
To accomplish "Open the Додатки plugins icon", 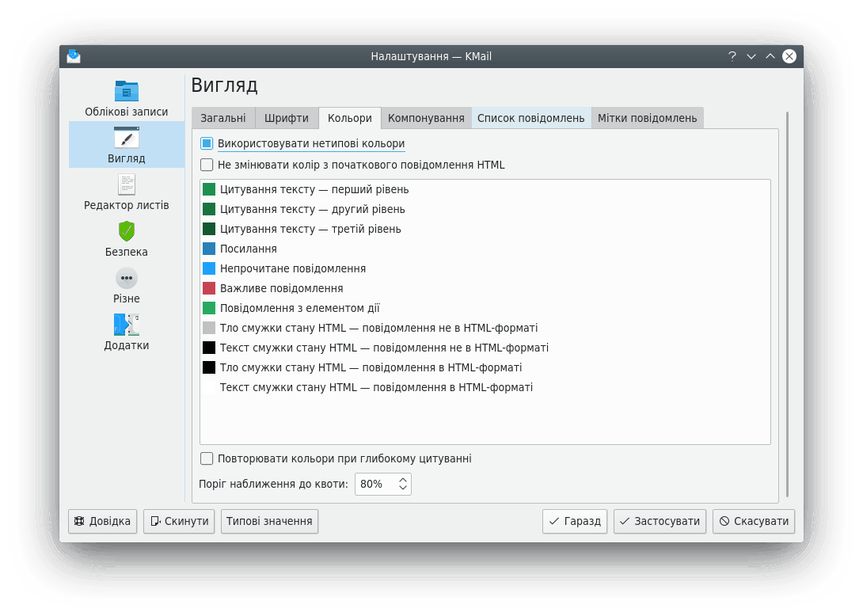I will coord(127,325).
